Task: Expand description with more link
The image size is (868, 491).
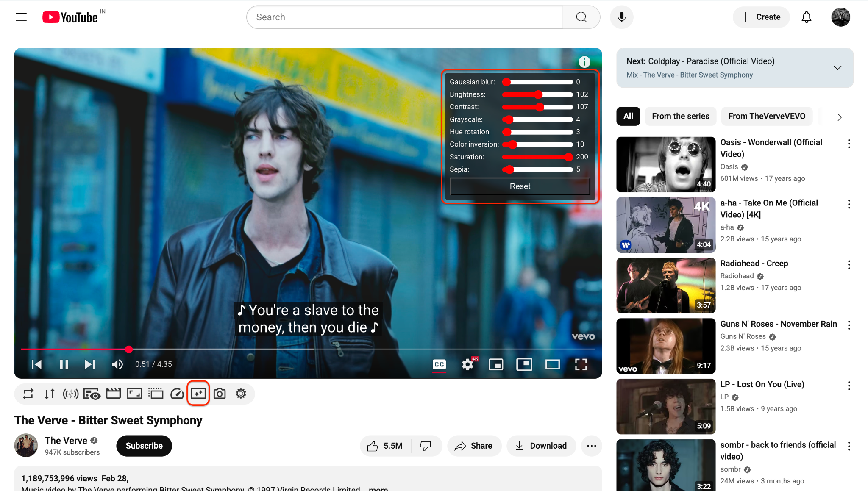Action: click(x=378, y=488)
